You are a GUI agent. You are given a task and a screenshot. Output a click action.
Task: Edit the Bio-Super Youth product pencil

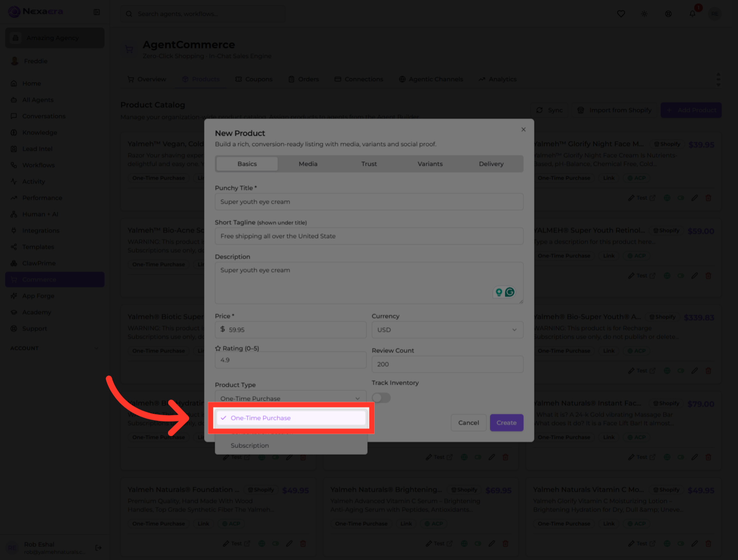coord(695,371)
